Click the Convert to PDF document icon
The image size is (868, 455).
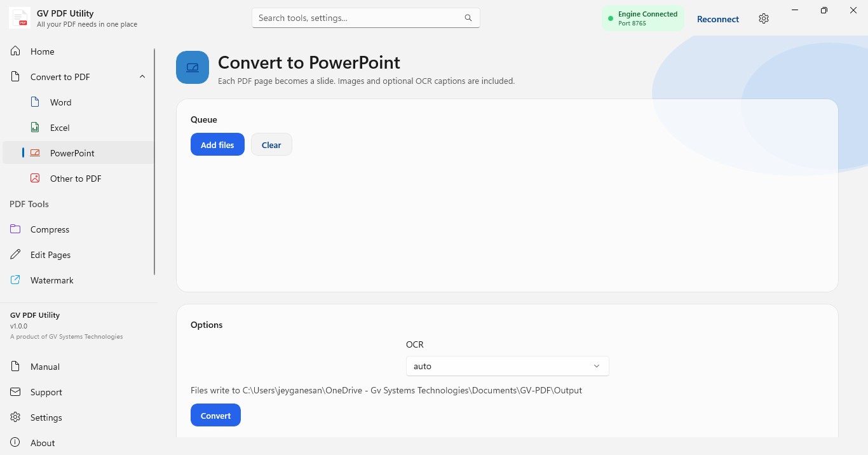coord(16,77)
